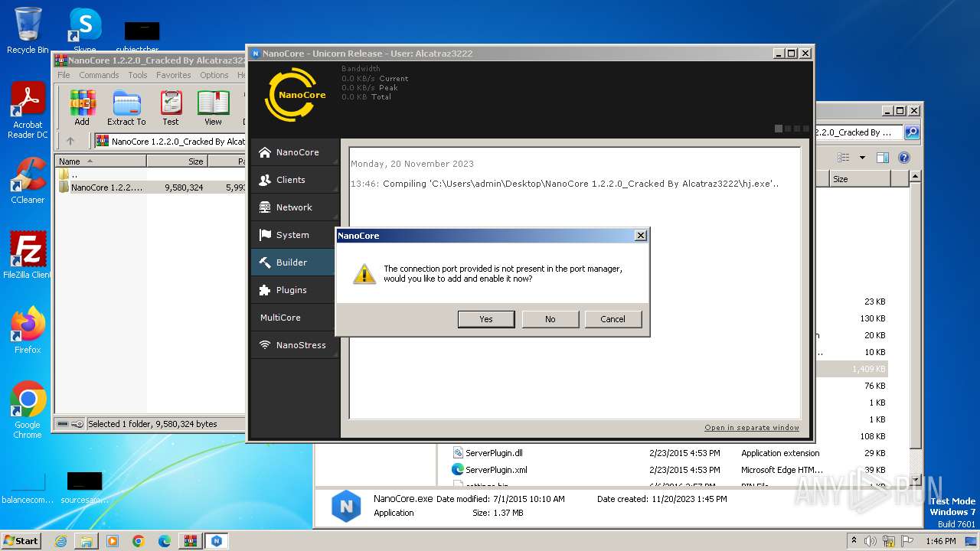Click the Clients people icon
Image resolution: width=980 pixels, height=551 pixels.
point(265,180)
